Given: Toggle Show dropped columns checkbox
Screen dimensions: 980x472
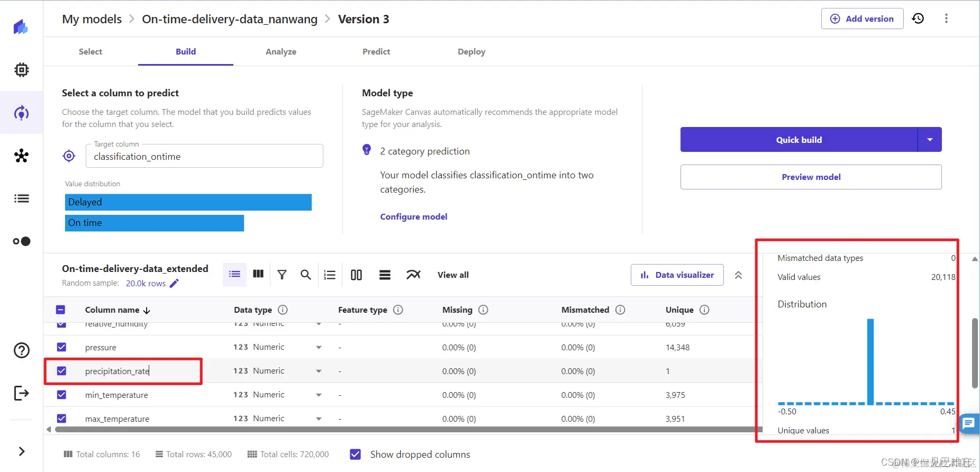Looking at the screenshot, I should click(356, 454).
